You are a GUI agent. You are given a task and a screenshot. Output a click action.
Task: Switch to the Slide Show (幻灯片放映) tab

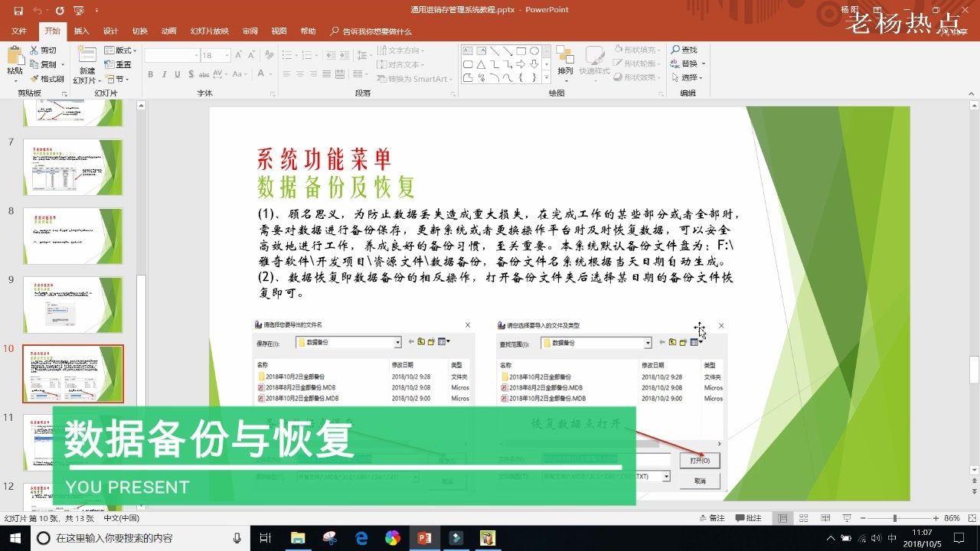[x=209, y=31]
